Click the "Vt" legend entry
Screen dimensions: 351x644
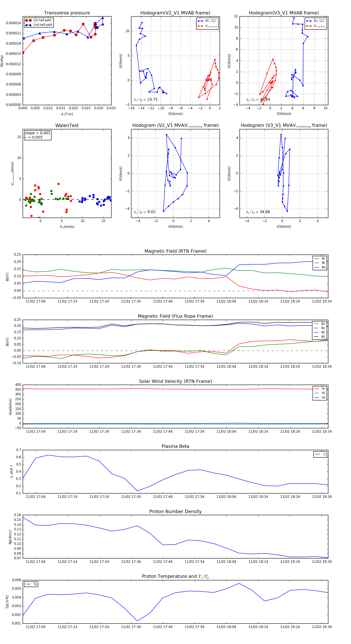click(x=320, y=393)
